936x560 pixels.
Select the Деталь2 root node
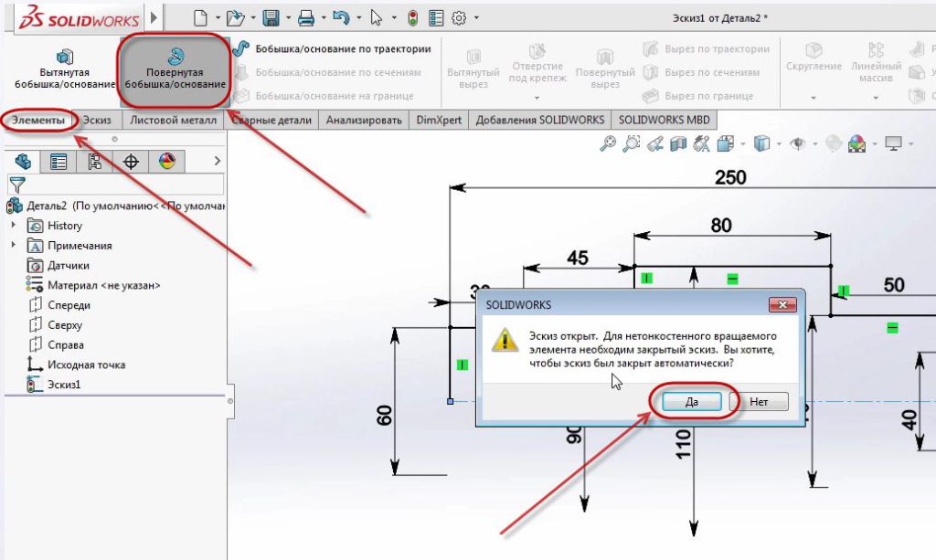pos(116,206)
